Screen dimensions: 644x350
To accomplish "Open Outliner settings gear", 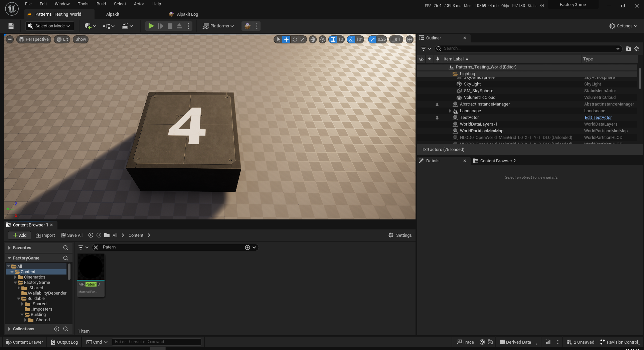I will (x=637, y=49).
